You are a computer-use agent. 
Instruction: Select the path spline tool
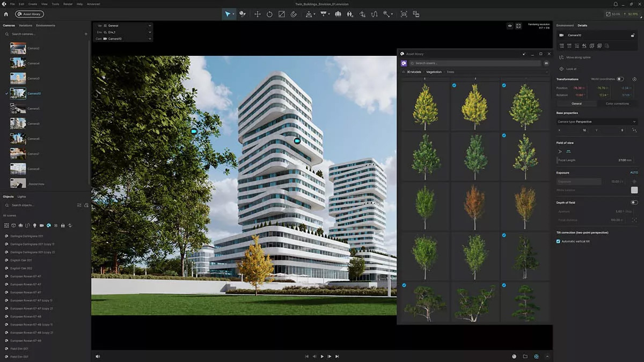(375, 14)
